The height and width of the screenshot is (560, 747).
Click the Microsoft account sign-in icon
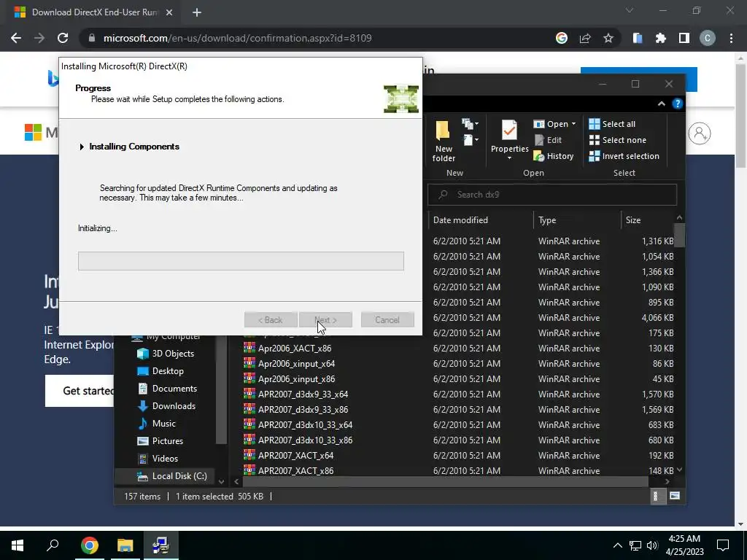(700, 133)
